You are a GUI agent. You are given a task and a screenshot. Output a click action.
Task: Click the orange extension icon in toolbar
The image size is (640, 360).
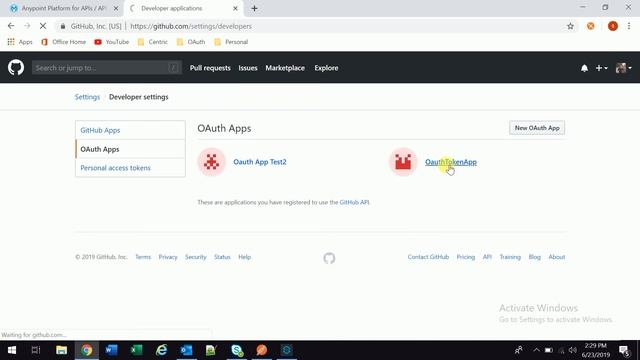591,26
